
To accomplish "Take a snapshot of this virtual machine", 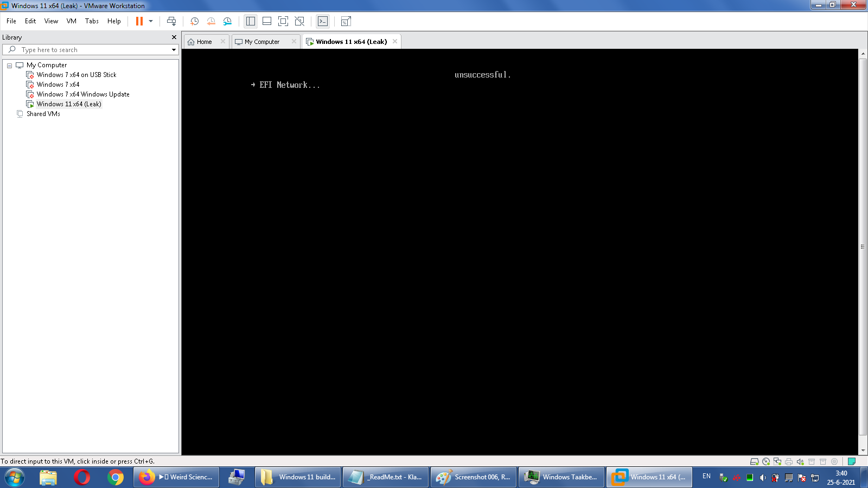I will 194,21.
